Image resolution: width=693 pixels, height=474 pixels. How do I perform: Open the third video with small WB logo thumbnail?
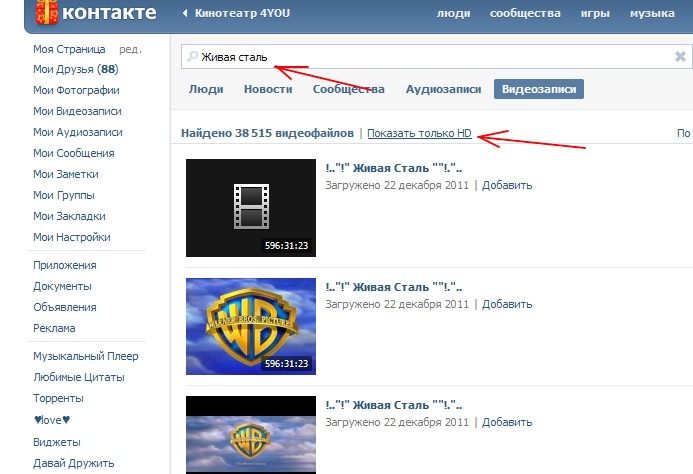tap(251, 435)
